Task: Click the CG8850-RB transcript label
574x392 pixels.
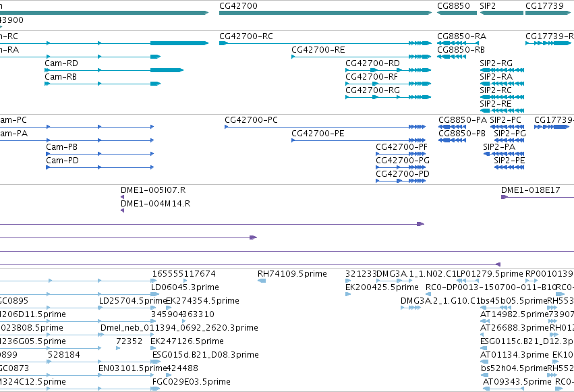Action: 461,50
